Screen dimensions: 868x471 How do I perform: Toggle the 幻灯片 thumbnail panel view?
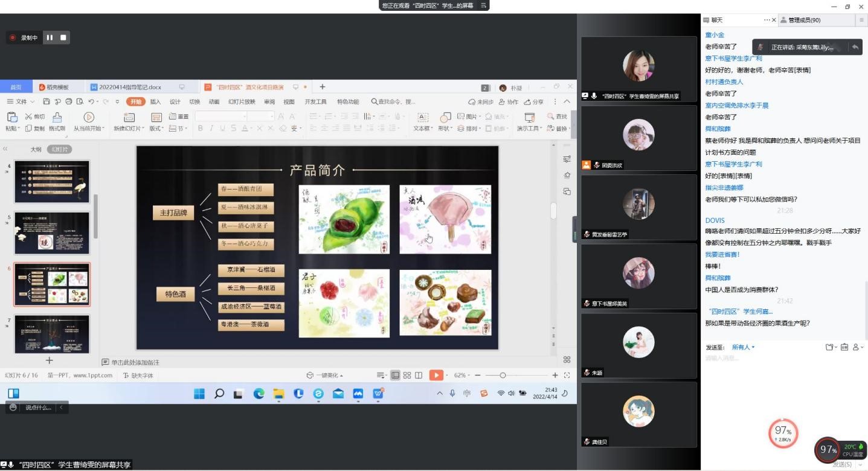coord(59,149)
